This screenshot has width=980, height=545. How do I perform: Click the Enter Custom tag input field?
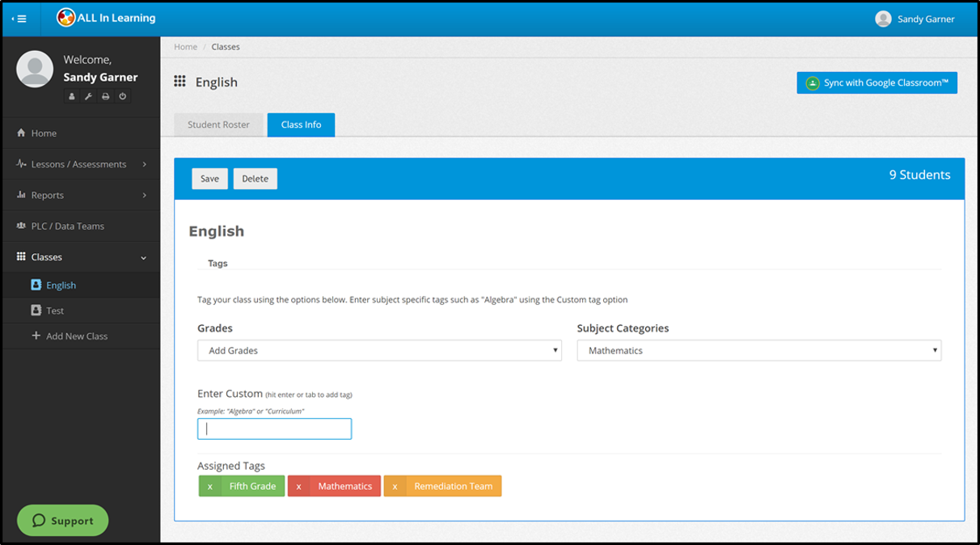pos(274,429)
